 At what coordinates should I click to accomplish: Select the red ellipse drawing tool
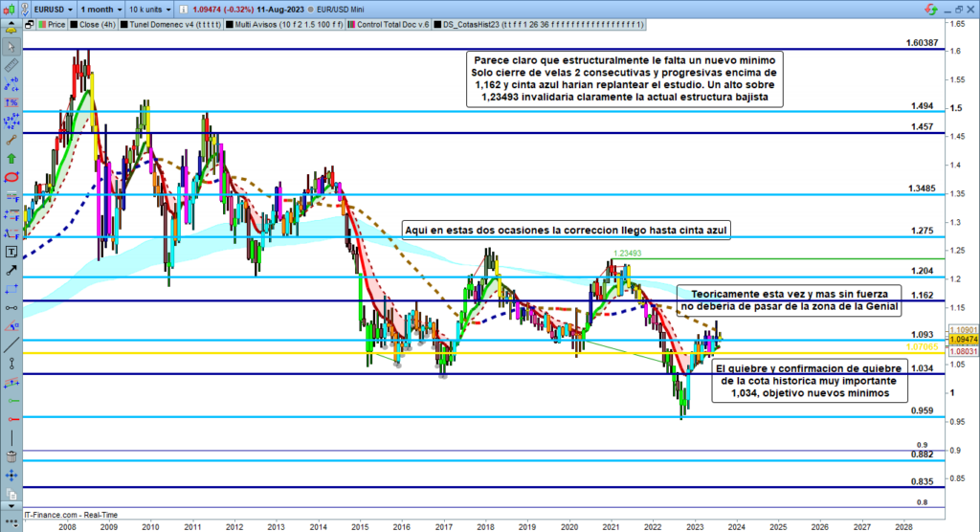[x=12, y=177]
